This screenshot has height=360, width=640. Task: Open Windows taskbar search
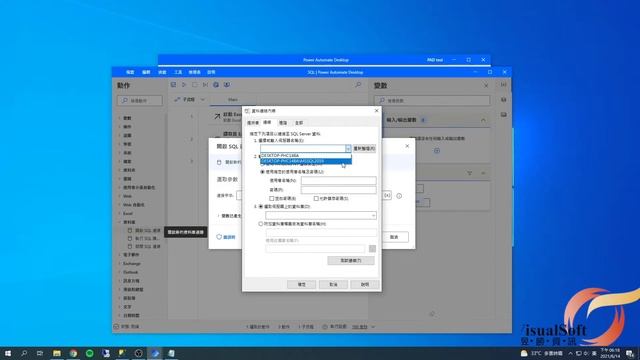click(x=24, y=353)
